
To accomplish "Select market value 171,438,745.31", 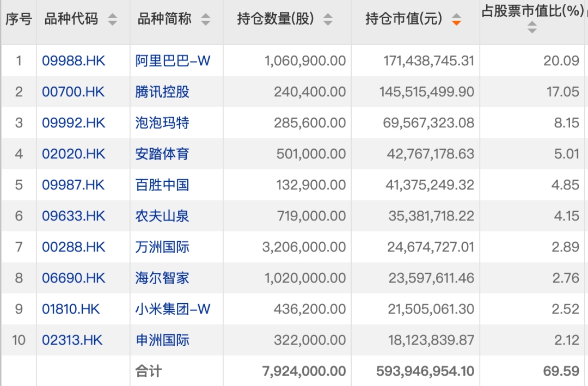I will point(429,61).
